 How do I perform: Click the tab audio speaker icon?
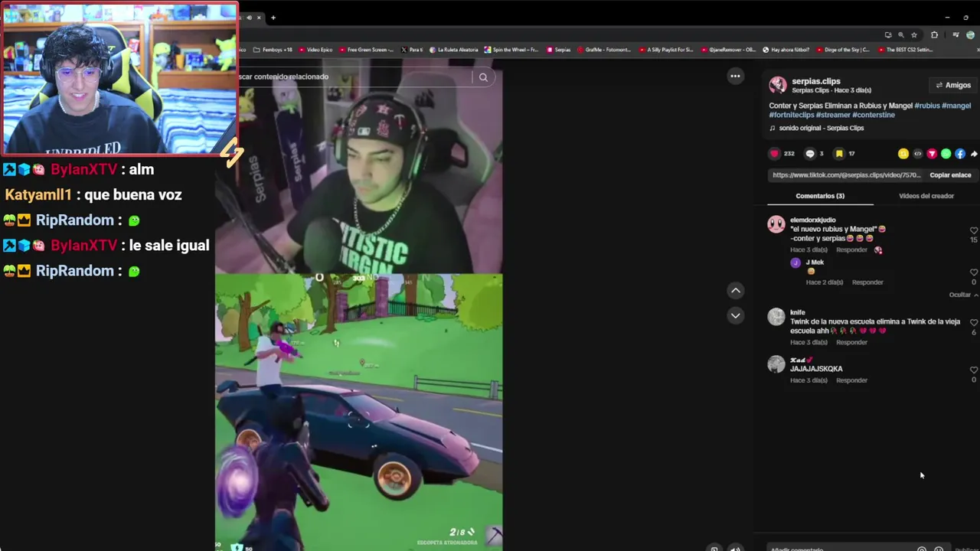click(248, 18)
